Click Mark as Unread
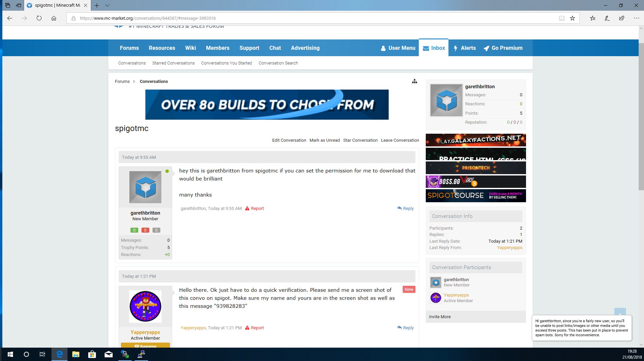Screen dimensions: 644x361 tap(325, 140)
